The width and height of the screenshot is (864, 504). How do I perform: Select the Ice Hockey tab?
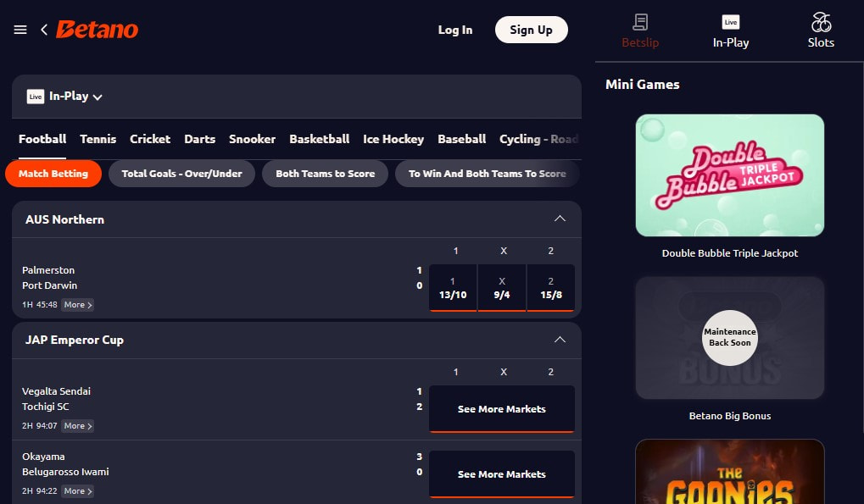[x=393, y=139]
